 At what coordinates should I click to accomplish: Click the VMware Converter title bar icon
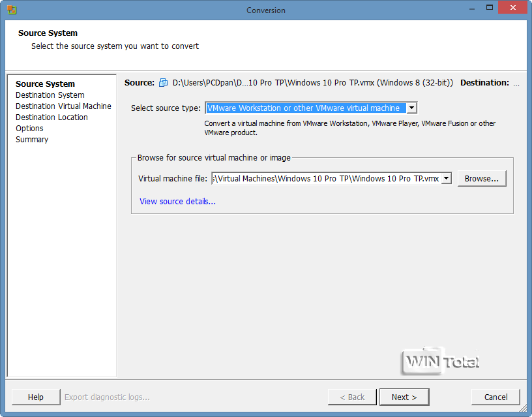pyautogui.click(x=12, y=10)
